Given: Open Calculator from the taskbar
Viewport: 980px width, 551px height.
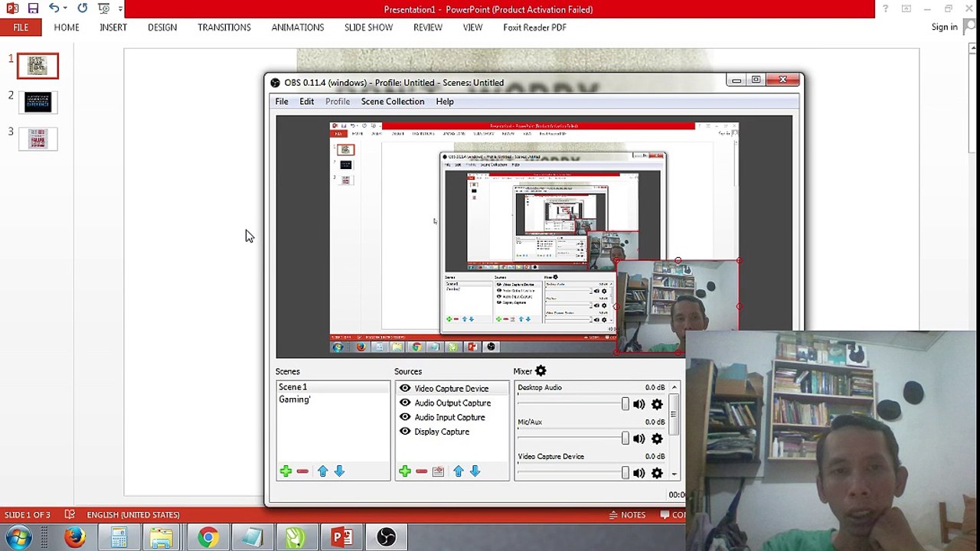Looking at the screenshot, I should tap(119, 538).
